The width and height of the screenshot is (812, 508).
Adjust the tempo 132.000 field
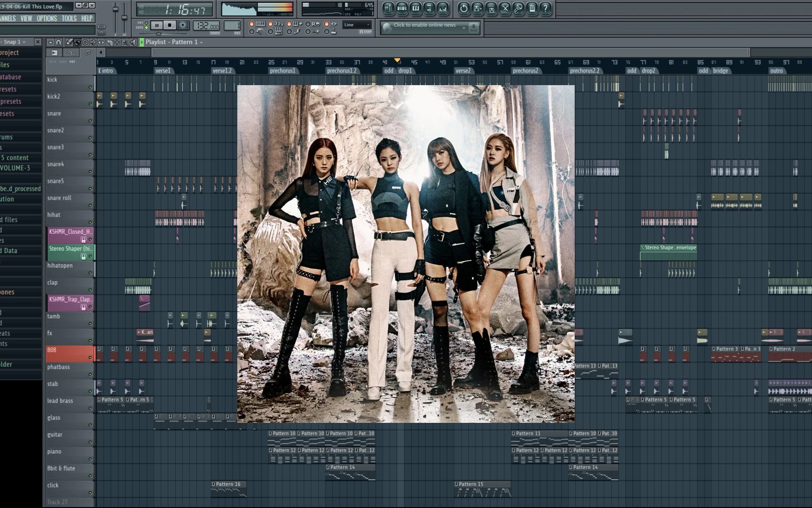[206, 26]
